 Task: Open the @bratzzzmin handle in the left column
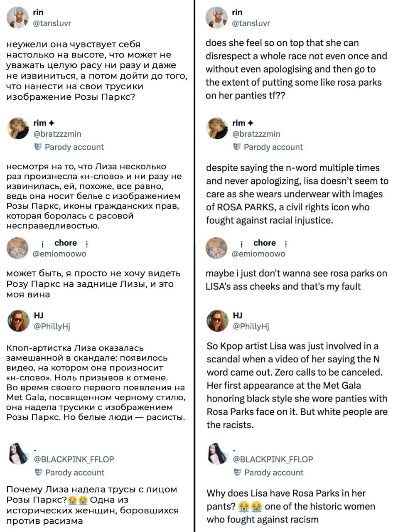click(x=57, y=134)
